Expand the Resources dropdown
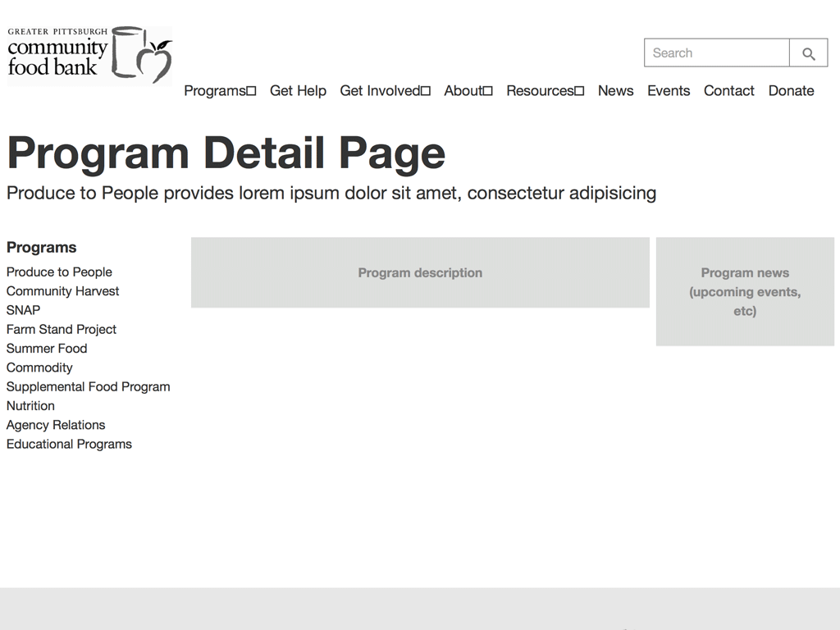The width and height of the screenshot is (840, 630). (545, 91)
